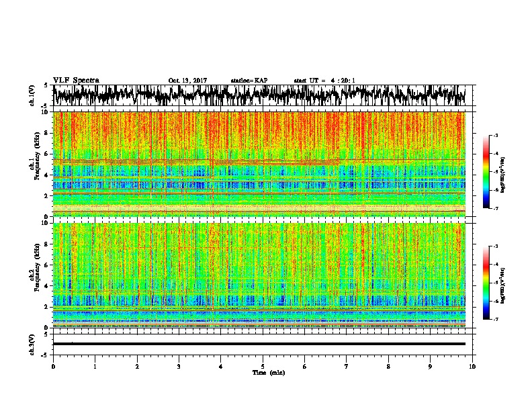Screen dimensions: 532x411
Task: Click the ch.1 waveform trace panel
Action: [263, 95]
